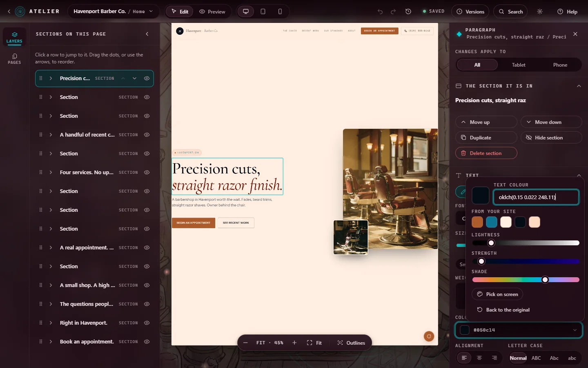Switch to Edit mode
This screenshot has height=368, width=588.
pos(180,11)
